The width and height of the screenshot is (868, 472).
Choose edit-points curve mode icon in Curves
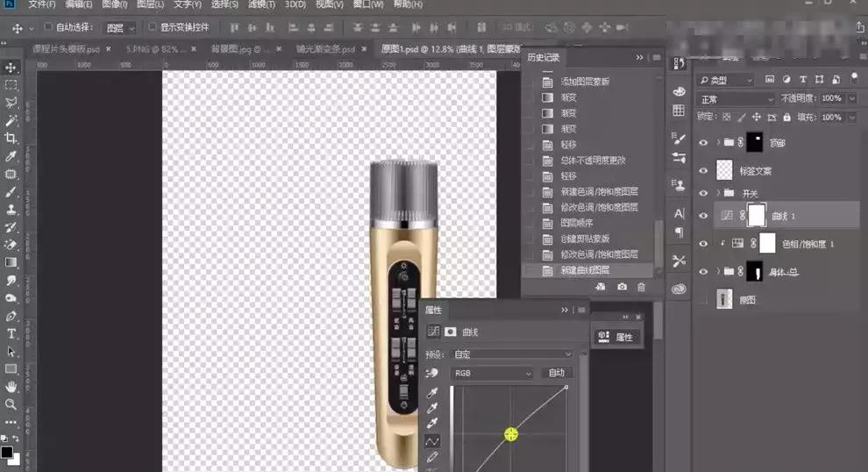pyautogui.click(x=432, y=441)
